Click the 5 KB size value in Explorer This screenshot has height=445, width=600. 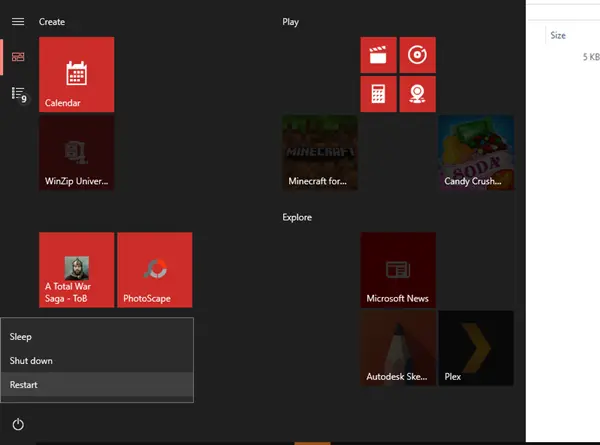[x=591, y=57]
